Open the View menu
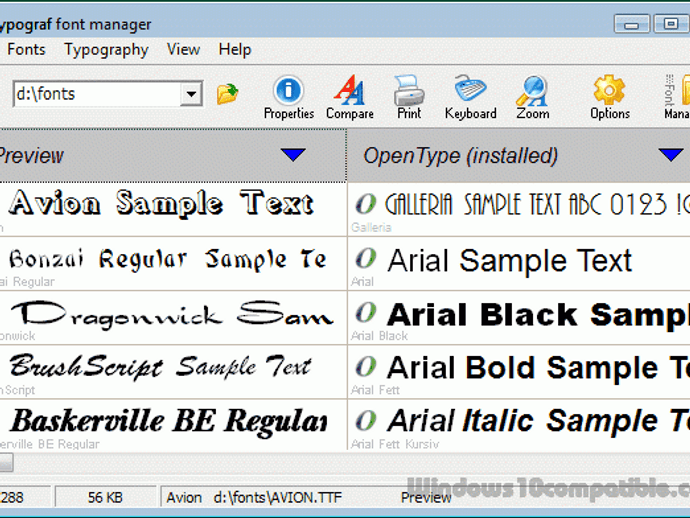690x518 pixels. (184, 49)
